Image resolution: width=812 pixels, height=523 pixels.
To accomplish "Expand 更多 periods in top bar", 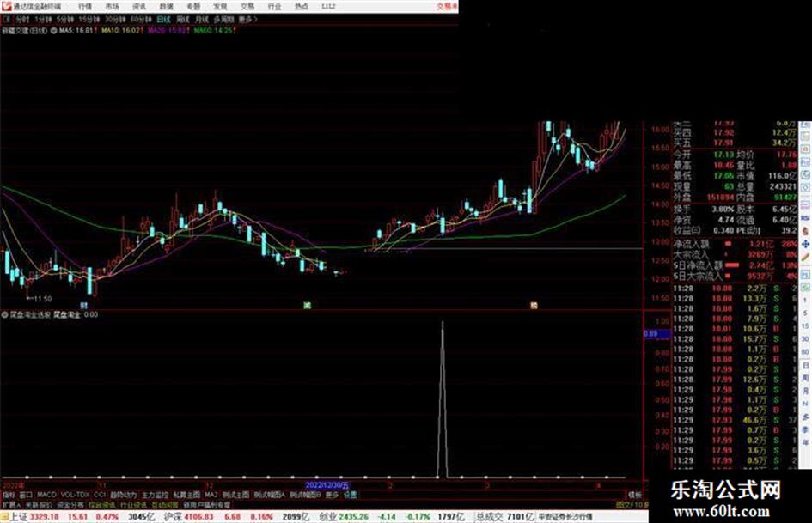I will [x=247, y=19].
